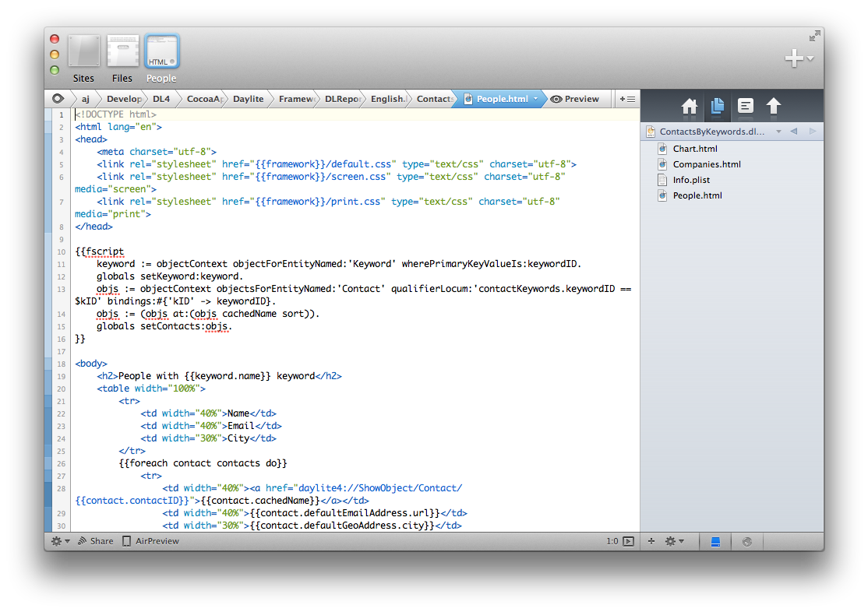The width and height of the screenshot is (868, 612).
Task: Select the People HTML document tab
Action: (161, 51)
